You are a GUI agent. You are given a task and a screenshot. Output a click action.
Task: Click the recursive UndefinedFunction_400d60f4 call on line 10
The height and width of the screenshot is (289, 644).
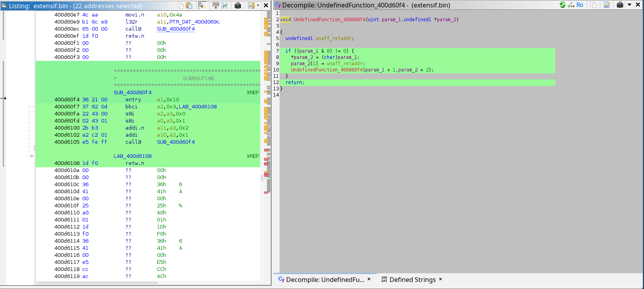pos(327,70)
